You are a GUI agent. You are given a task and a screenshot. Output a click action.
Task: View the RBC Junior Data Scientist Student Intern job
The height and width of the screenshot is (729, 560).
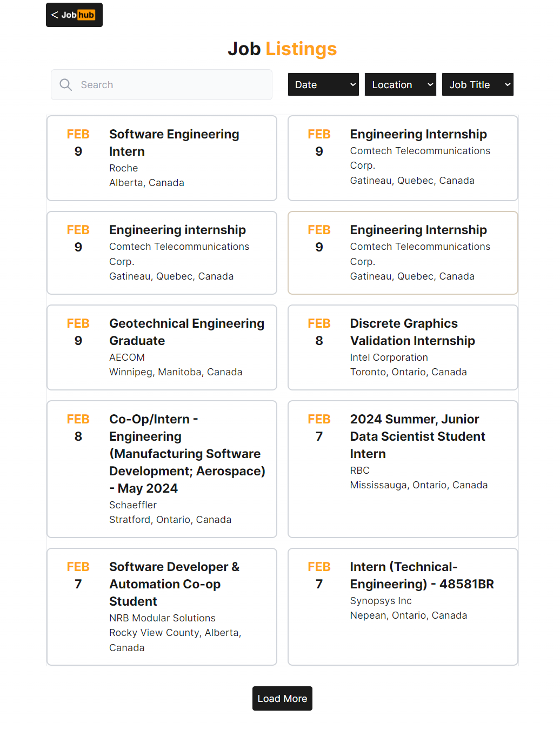pos(417,436)
